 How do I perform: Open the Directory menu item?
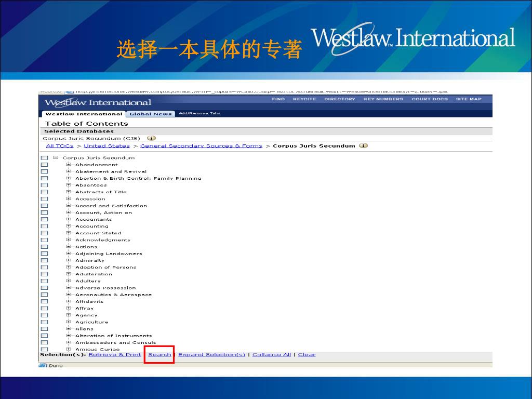[x=340, y=99]
